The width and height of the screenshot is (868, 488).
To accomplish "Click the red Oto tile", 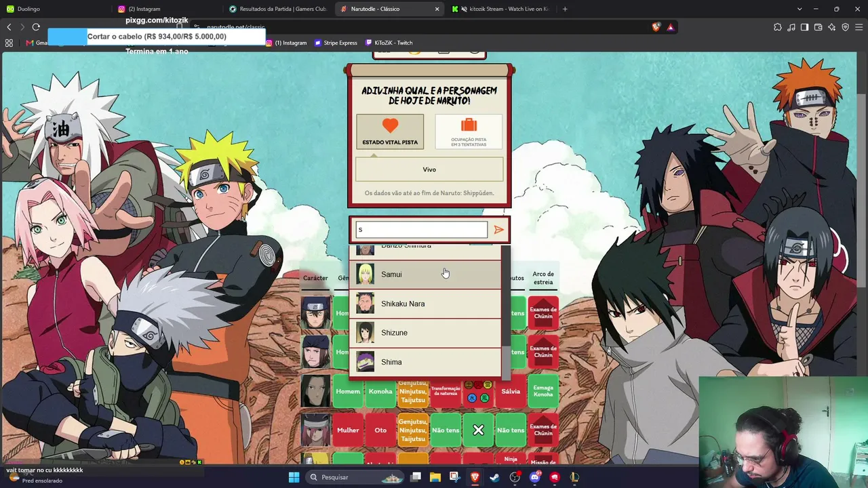I will 380,430.
